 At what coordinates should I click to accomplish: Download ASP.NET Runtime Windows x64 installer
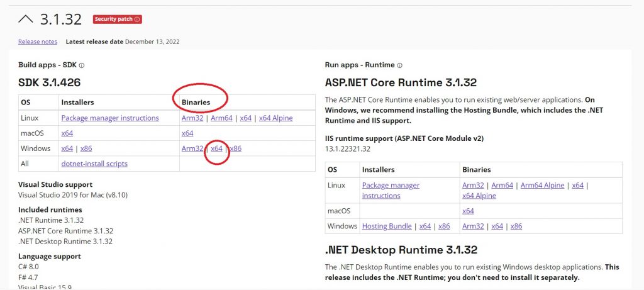click(425, 226)
